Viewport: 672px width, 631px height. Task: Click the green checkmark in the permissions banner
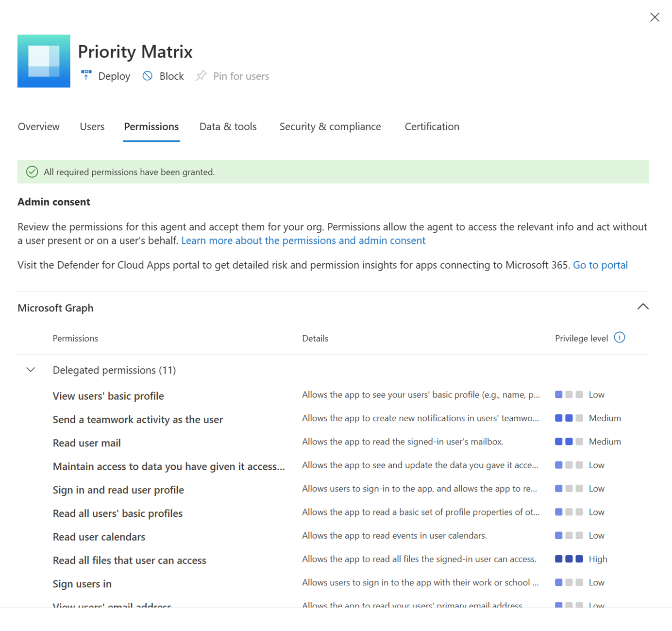coord(32,171)
